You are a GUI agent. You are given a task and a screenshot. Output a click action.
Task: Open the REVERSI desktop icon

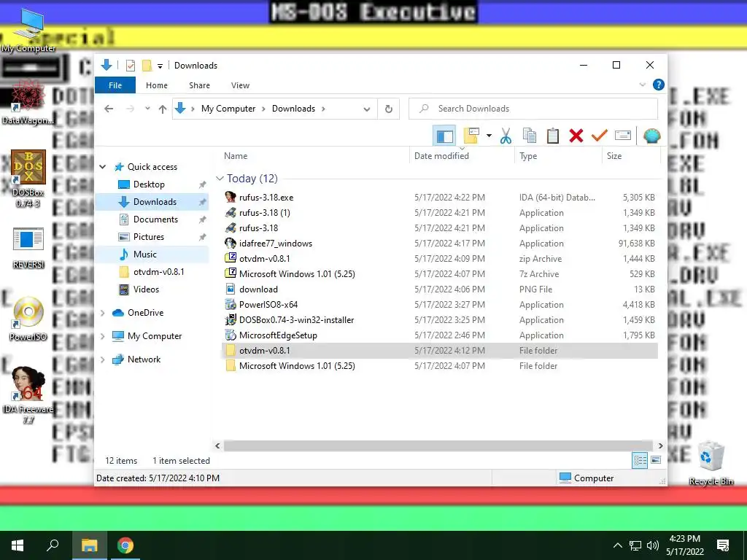(x=28, y=248)
